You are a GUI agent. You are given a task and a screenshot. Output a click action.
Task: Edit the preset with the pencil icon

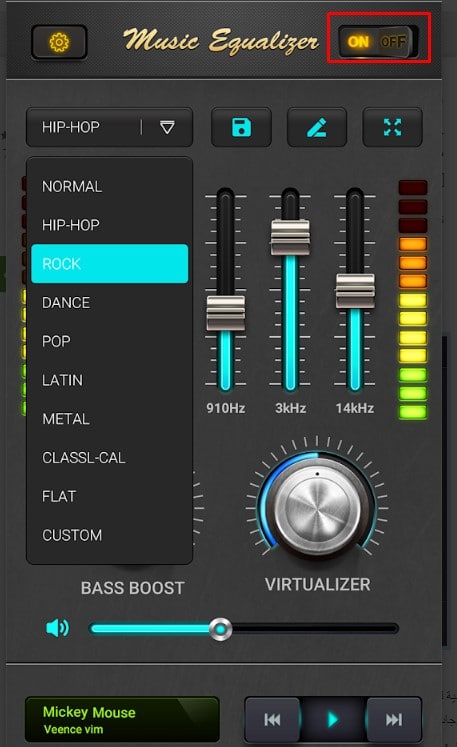point(317,127)
